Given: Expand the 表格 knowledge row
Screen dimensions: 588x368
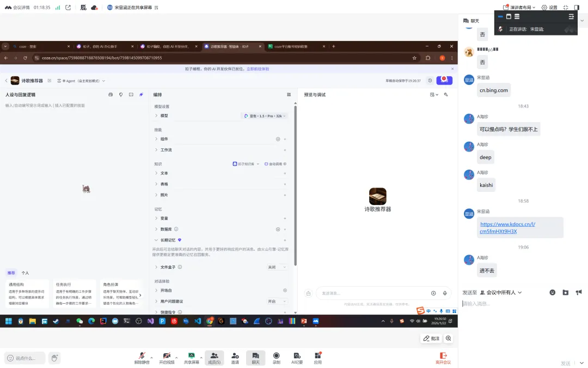Looking at the screenshot, I should coord(156,184).
